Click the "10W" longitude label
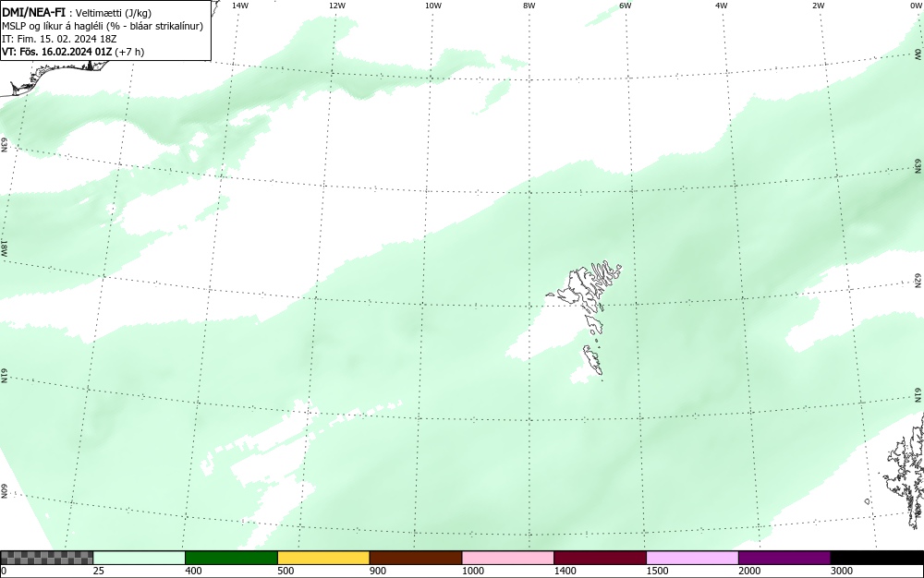 433,6
